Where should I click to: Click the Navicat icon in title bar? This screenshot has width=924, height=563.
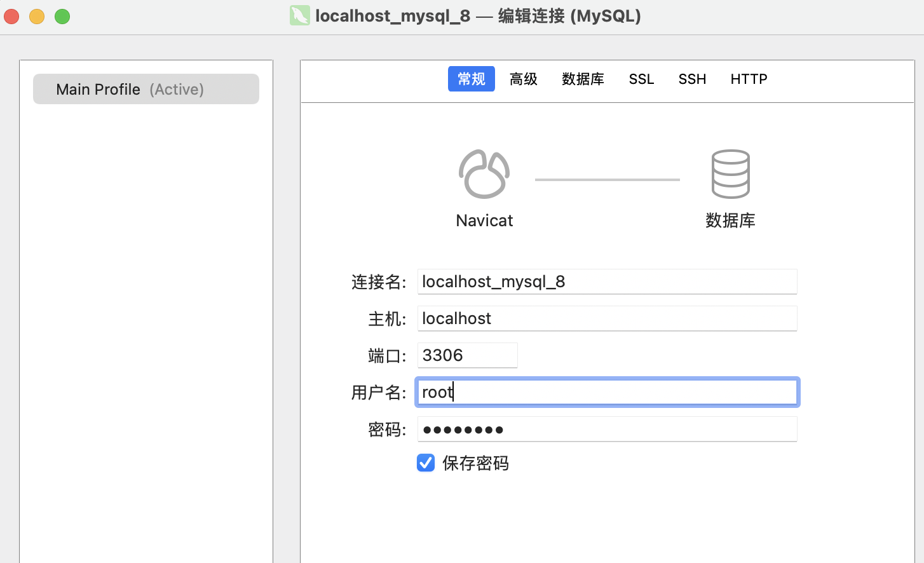[x=299, y=15]
